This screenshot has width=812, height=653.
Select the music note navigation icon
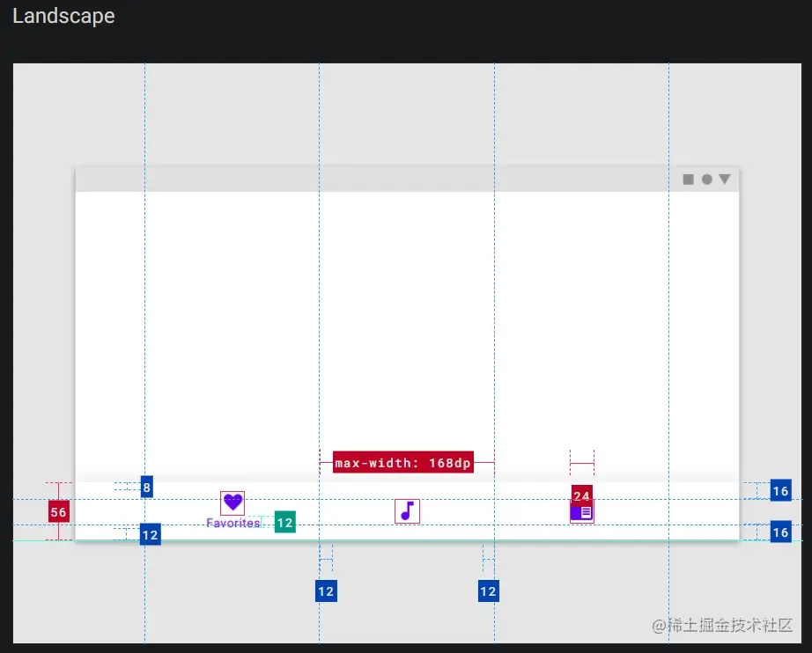point(407,510)
